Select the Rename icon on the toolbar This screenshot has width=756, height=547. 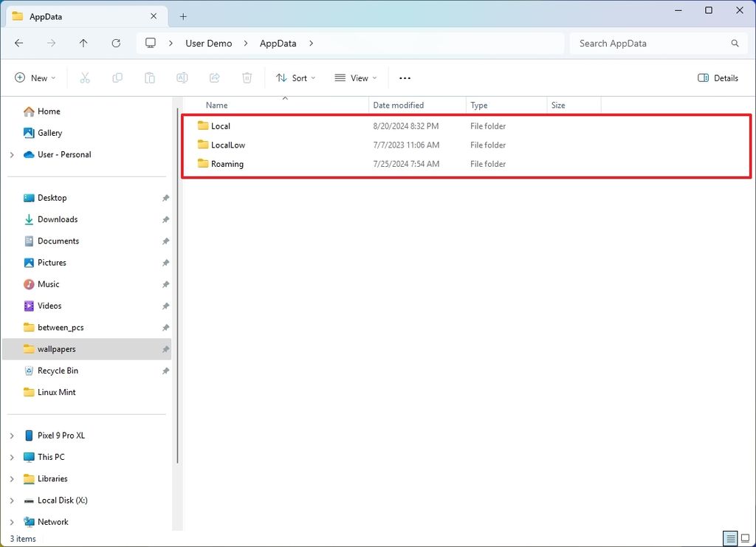(182, 78)
